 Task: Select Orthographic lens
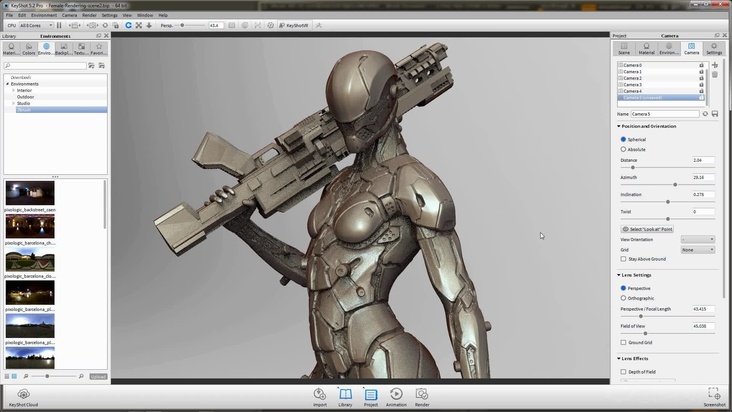(x=623, y=298)
